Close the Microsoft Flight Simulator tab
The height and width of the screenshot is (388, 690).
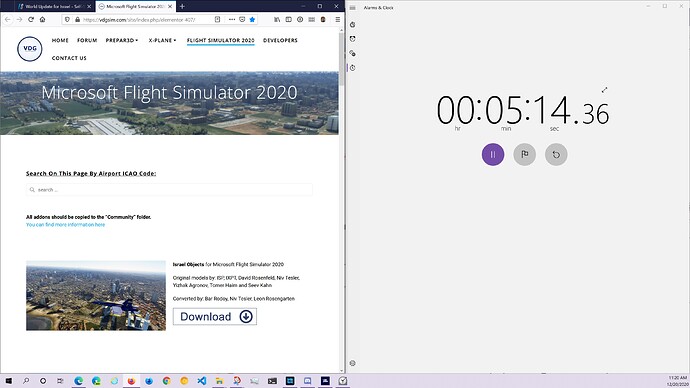[x=170, y=7]
